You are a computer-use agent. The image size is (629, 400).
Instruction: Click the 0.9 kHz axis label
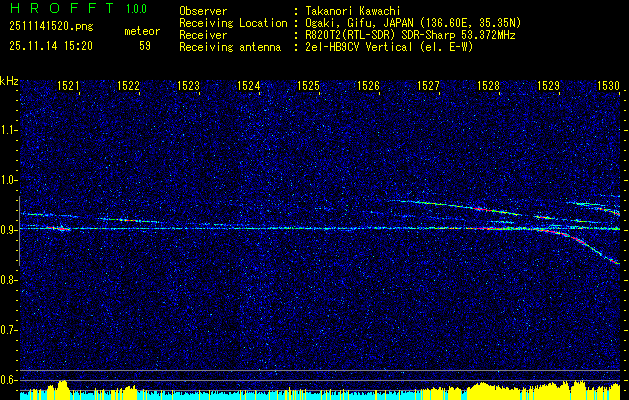9,230
